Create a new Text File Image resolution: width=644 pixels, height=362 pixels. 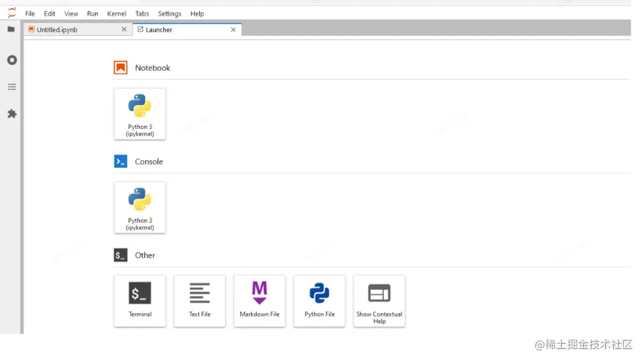200,301
